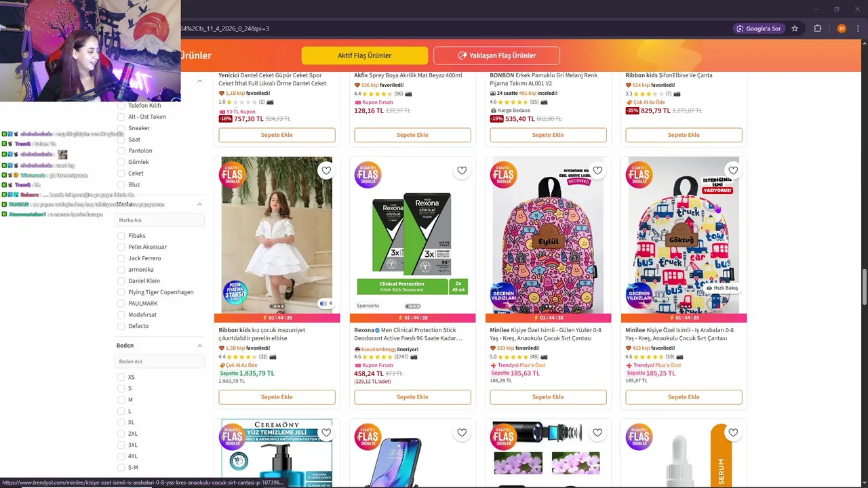Collapse the Marka filter section
Viewport: 868px width, 488px height.
(199, 204)
